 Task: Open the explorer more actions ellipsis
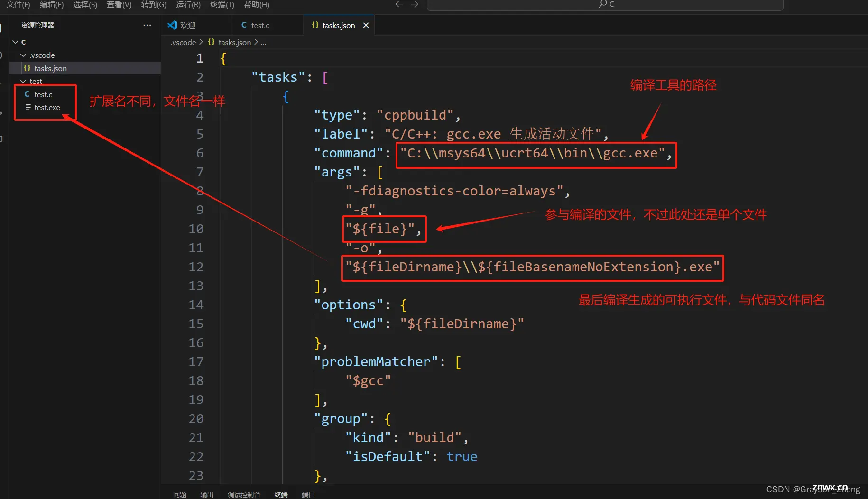147,25
